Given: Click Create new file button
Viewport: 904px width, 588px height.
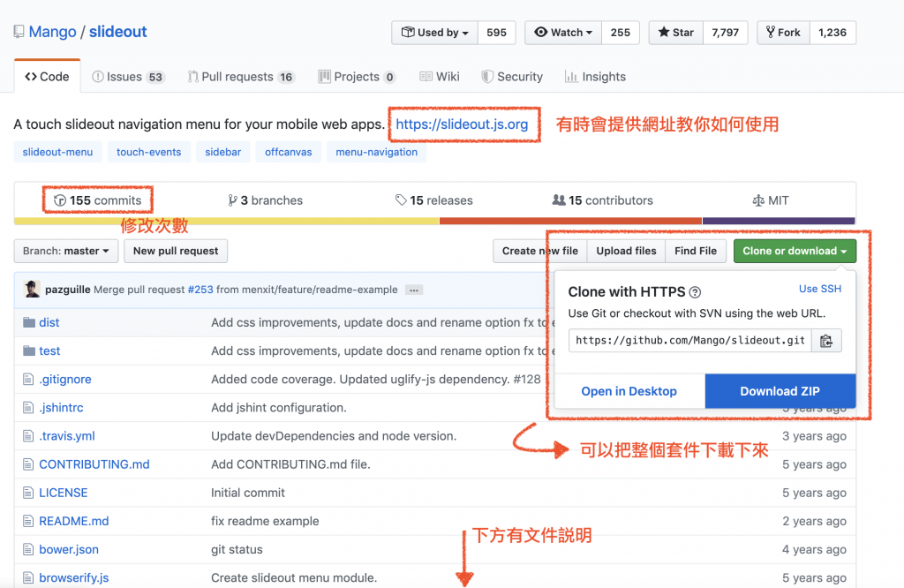Looking at the screenshot, I should coord(540,251).
